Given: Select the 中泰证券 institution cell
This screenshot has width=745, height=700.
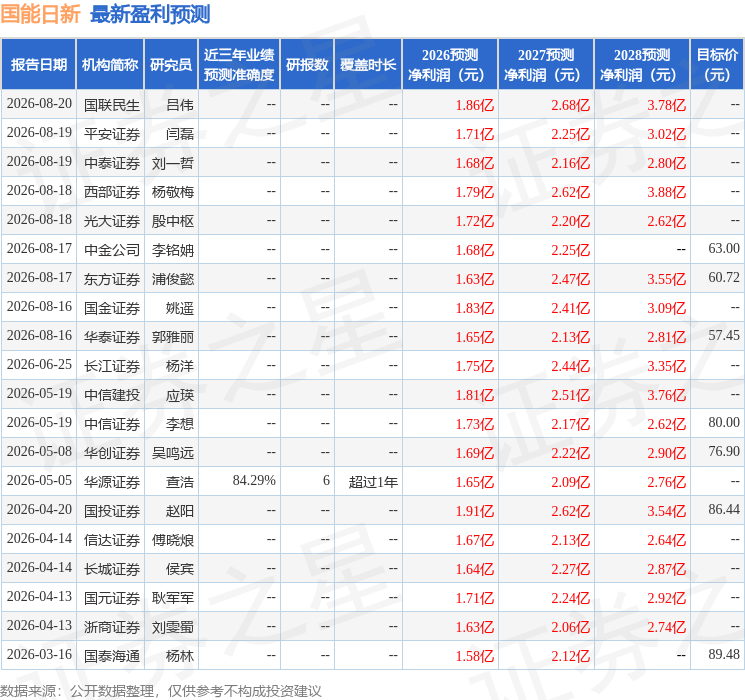Looking at the screenshot, I should (112, 163).
